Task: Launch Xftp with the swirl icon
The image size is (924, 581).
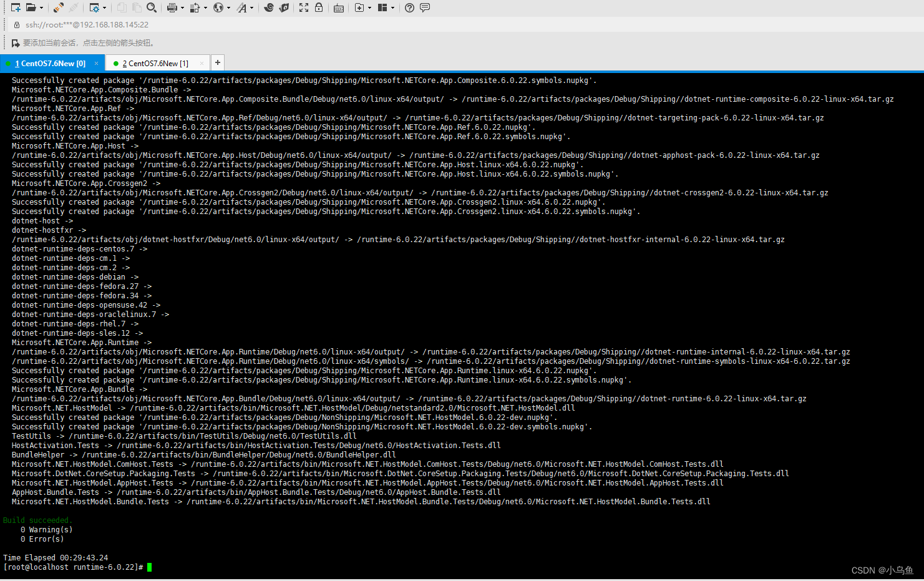Action: pos(269,7)
